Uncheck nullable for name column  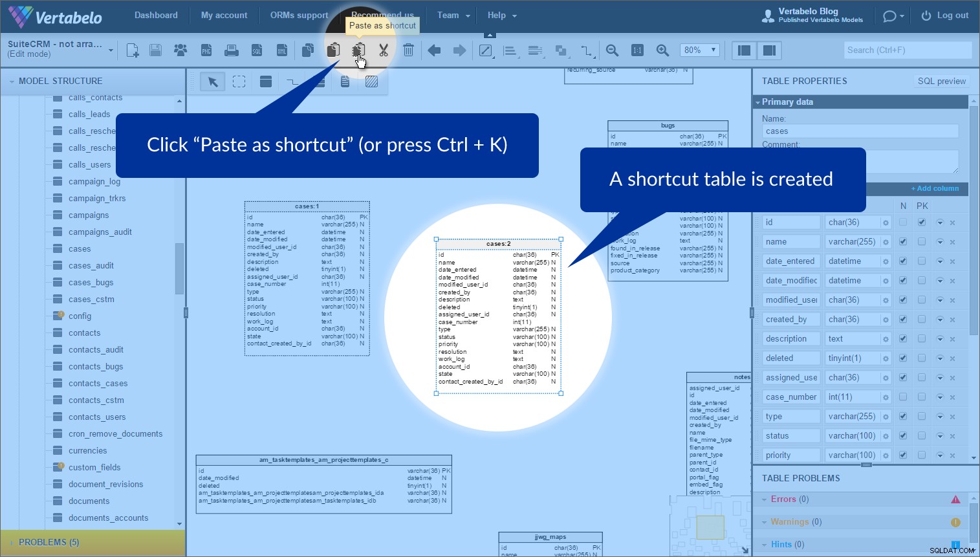click(x=903, y=241)
